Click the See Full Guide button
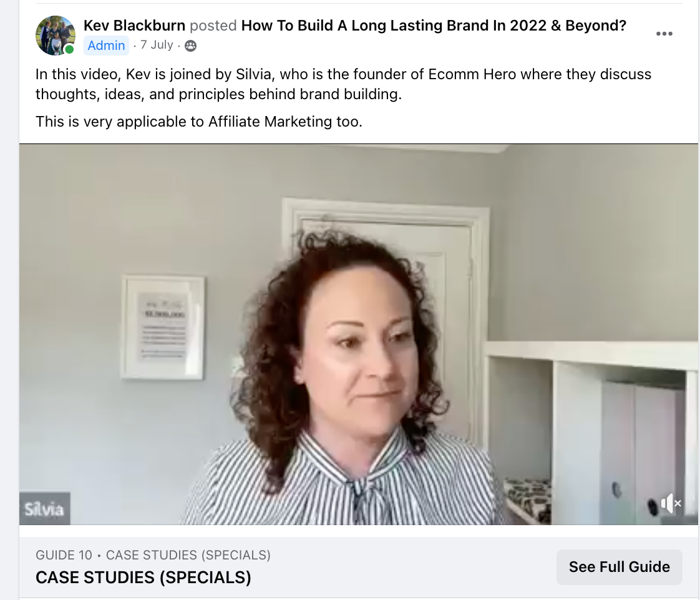The width and height of the screenshot is (700, 600). [x=619, y=566]
